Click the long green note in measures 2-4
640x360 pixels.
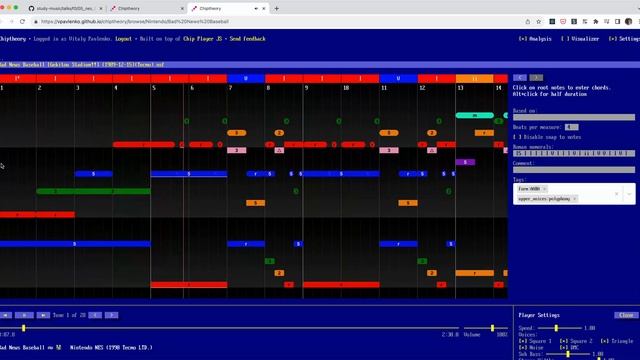pyautogui.click(x=93, y=191)
